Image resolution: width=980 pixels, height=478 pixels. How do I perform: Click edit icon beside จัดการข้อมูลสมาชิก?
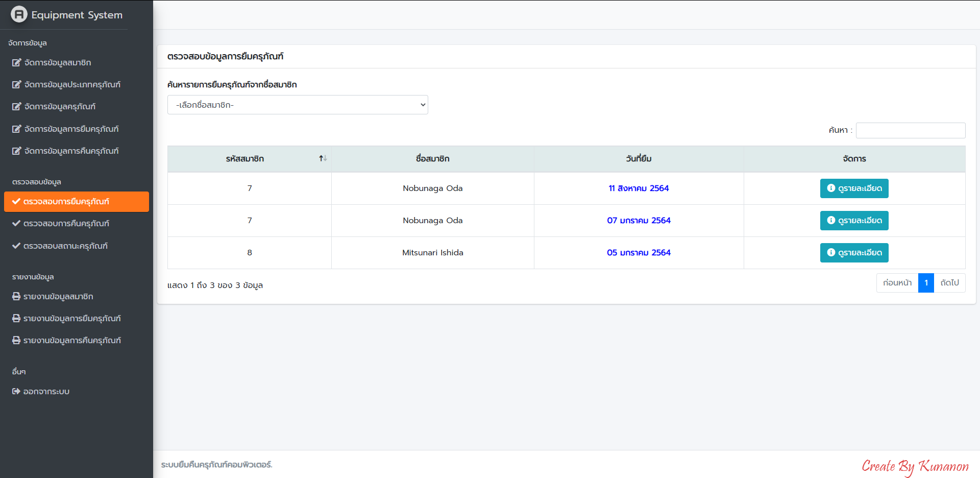[x=17, y=63]
